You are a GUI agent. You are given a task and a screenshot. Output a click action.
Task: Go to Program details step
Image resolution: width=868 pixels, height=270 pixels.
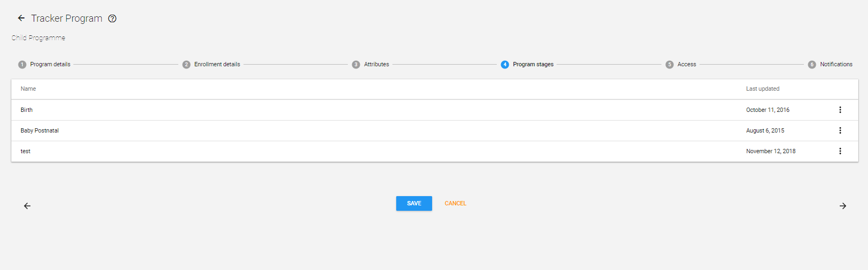50,65
